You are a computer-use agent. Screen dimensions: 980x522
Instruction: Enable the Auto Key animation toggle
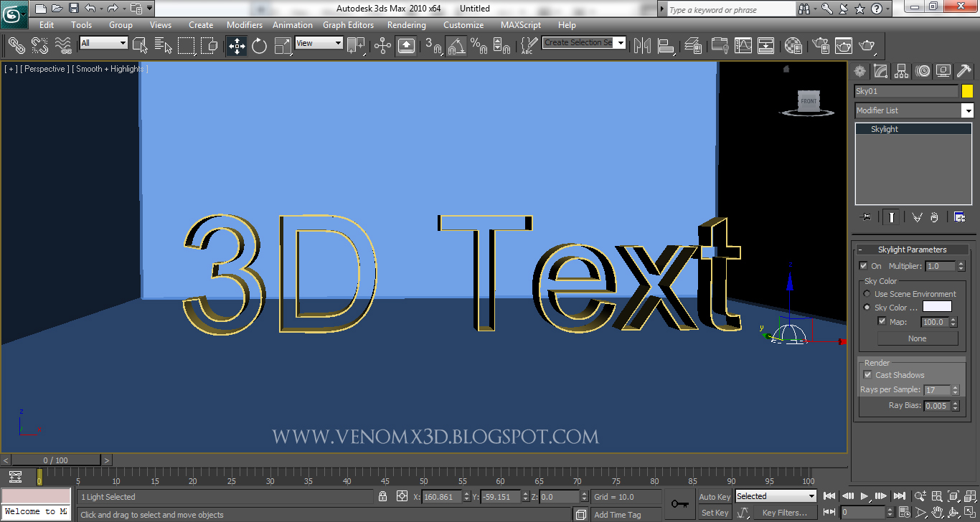point(715,496)
